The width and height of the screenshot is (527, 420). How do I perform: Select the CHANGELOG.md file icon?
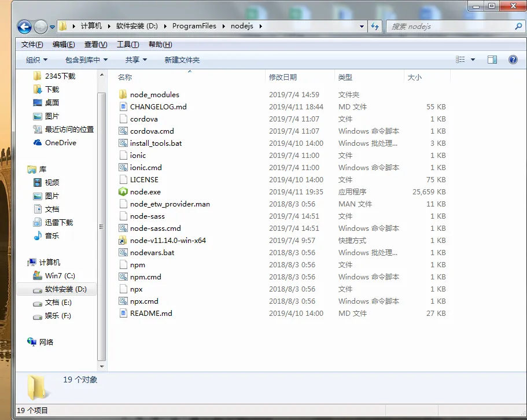[123, 106]
